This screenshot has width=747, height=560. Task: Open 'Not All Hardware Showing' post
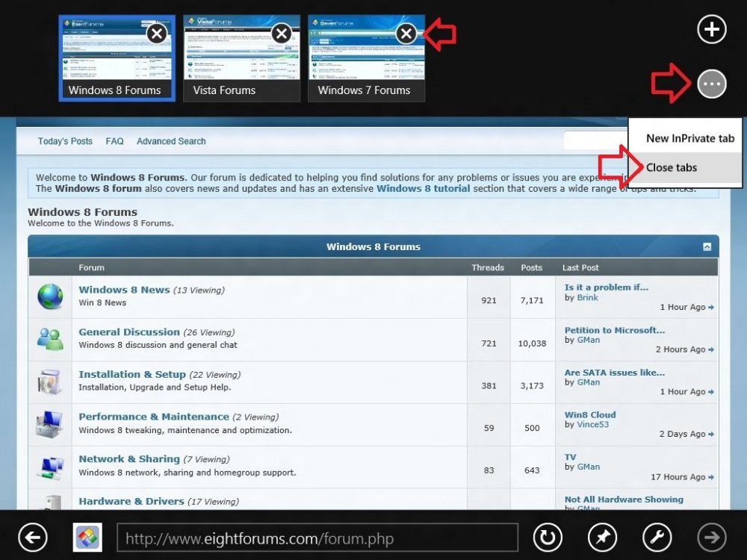click(x=624, y=500)
